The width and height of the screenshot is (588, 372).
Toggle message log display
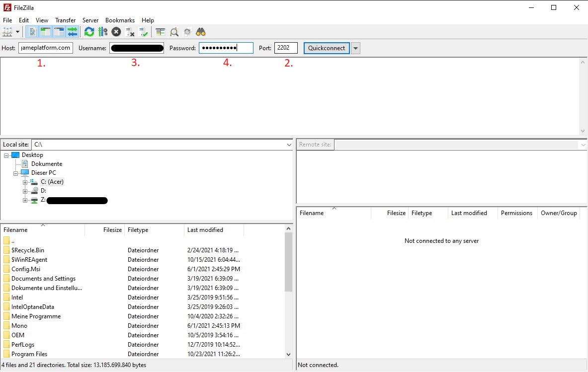[x=32, y=32]
